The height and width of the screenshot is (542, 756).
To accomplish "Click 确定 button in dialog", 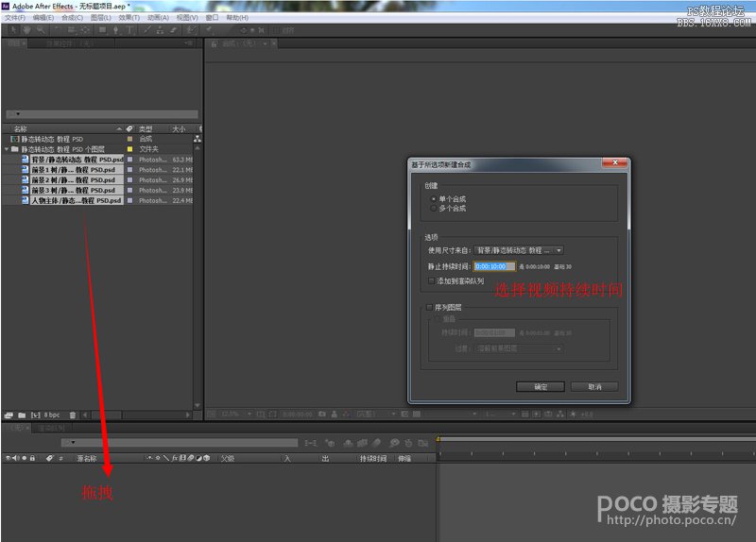I will point(540,387).
